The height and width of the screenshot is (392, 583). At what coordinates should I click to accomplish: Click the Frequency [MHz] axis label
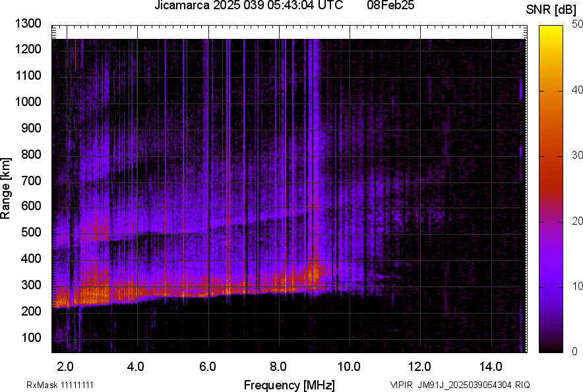[x=289, y=385]
